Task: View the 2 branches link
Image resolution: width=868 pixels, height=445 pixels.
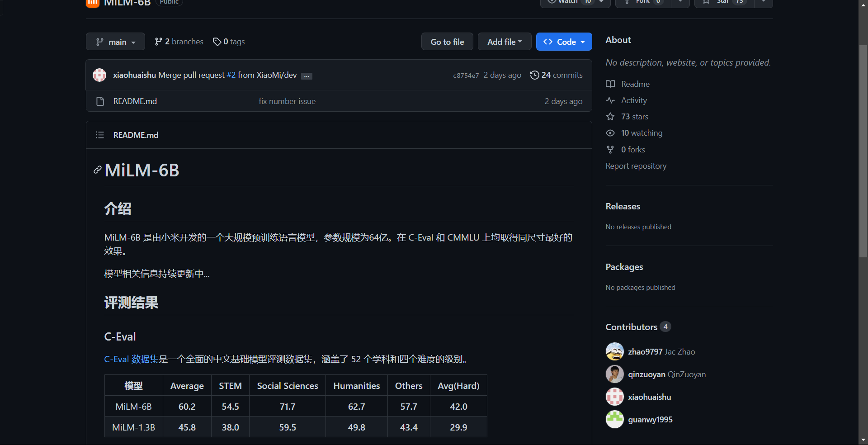Action: coord(179,42)
